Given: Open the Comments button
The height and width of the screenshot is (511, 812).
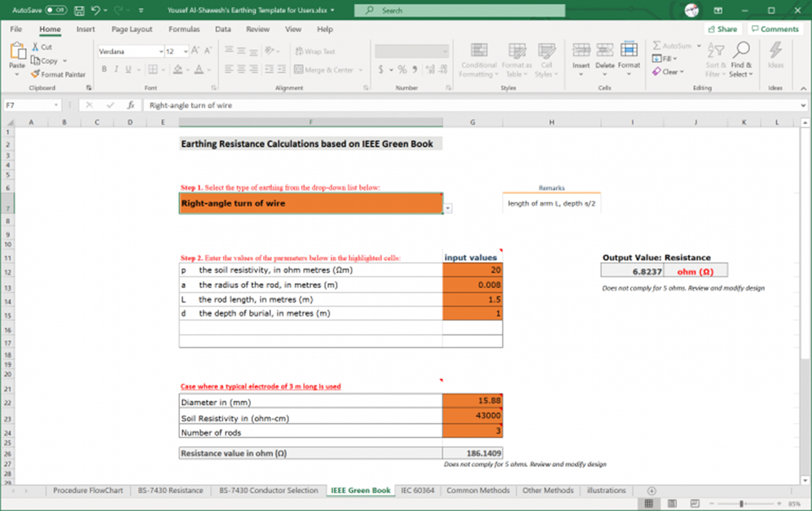Looking at the screenshot, I should point(775,29).
